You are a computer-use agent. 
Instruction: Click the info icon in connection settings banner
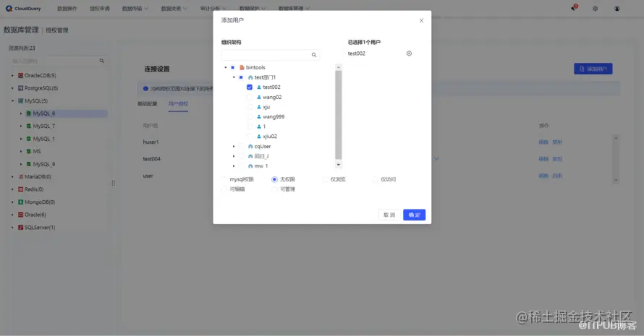click(x=145, y=89)
